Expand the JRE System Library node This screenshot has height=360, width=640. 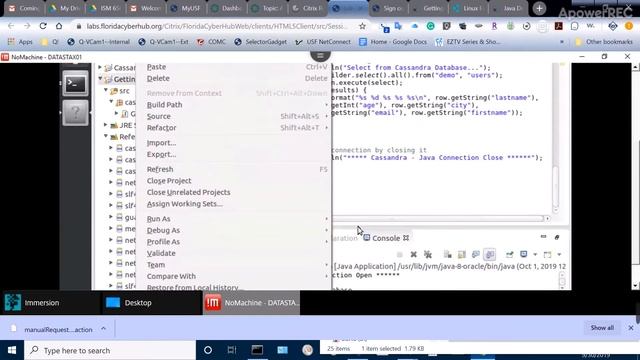coord(106,125)
